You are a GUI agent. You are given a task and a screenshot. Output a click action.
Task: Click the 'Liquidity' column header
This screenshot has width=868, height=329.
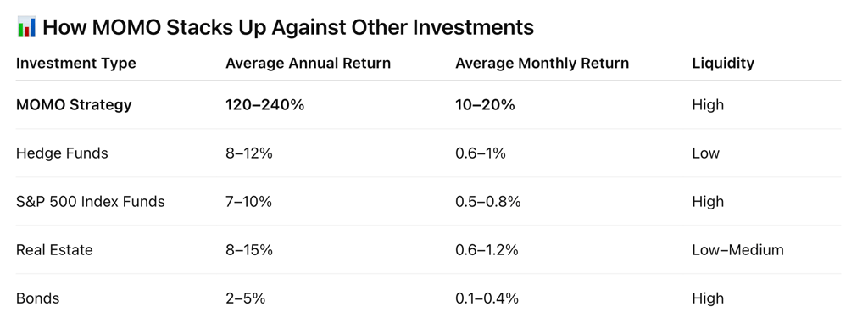click(723, 63)
